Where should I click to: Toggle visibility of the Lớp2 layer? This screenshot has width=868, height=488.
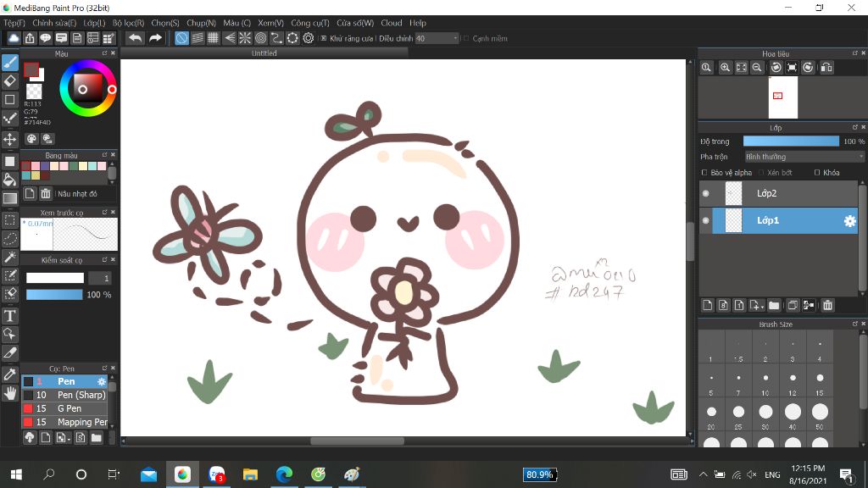(x=706, y=193)
